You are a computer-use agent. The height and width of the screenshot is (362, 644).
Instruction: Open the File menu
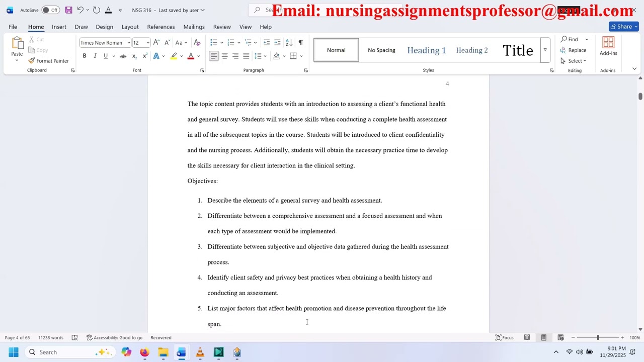[x=13, y=27]
